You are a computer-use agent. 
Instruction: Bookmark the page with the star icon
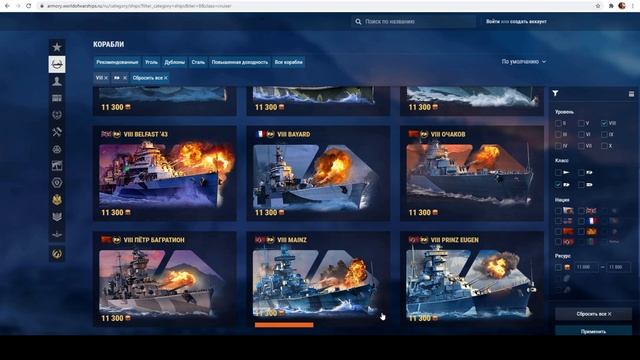(598, 6)
